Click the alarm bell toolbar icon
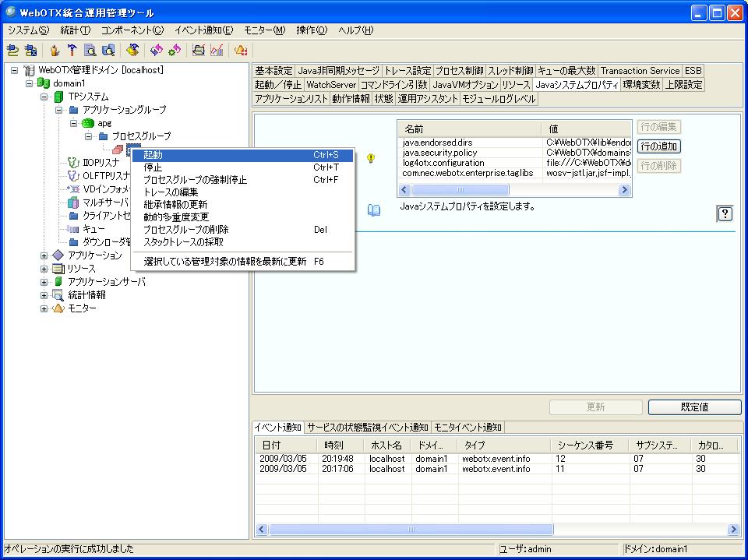This screenshot has height=560, width=748. point(241,51)
